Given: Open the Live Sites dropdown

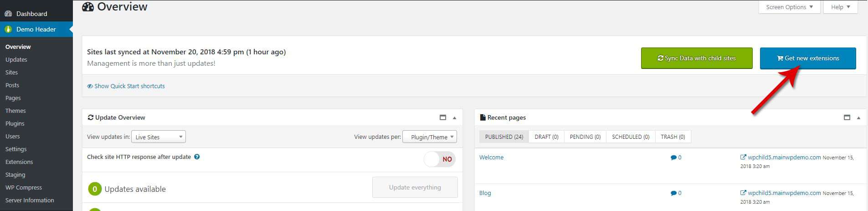Looking at the screenshot, I should (x=158, y=137).
